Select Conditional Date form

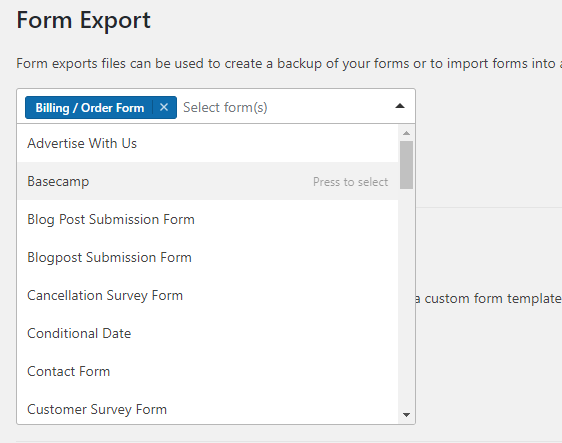coord(208,333)
